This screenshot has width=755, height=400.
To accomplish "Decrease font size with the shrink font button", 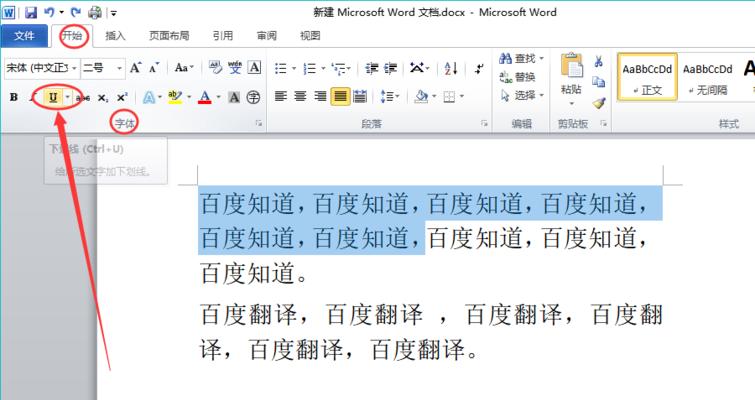I will [x=154, y=68].
